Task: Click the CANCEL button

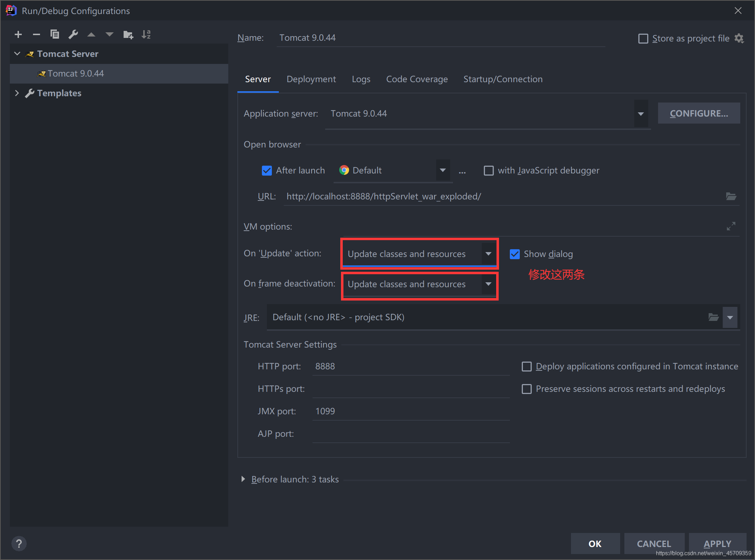Action: (x=654, y=543)
